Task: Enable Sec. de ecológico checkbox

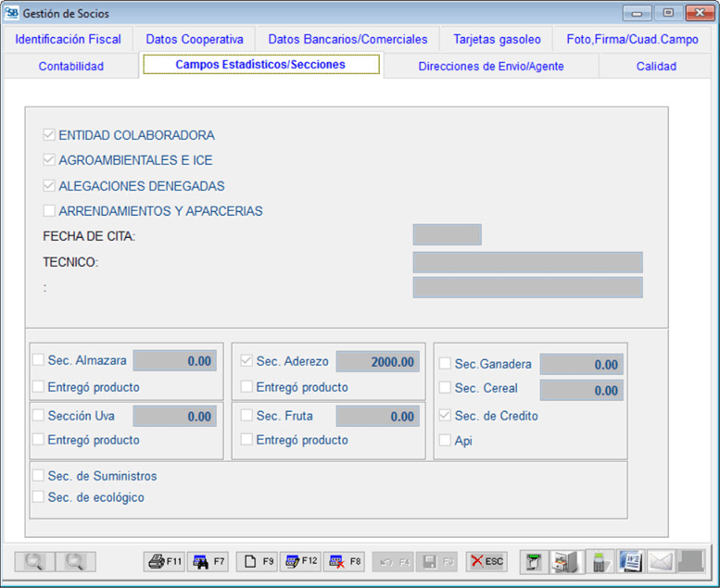Action: pyautogui.click(x=39, y=497)
